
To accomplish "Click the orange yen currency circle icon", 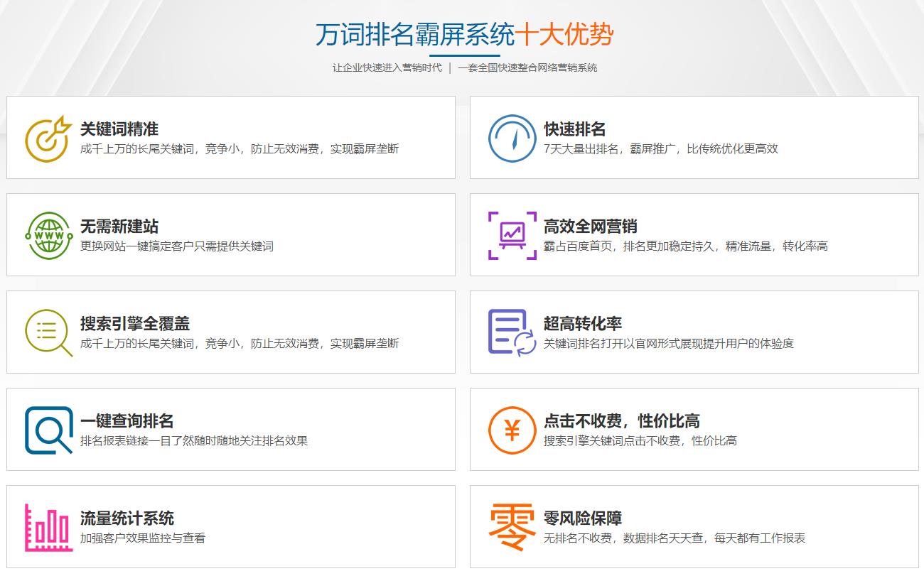I will point(512,430).
